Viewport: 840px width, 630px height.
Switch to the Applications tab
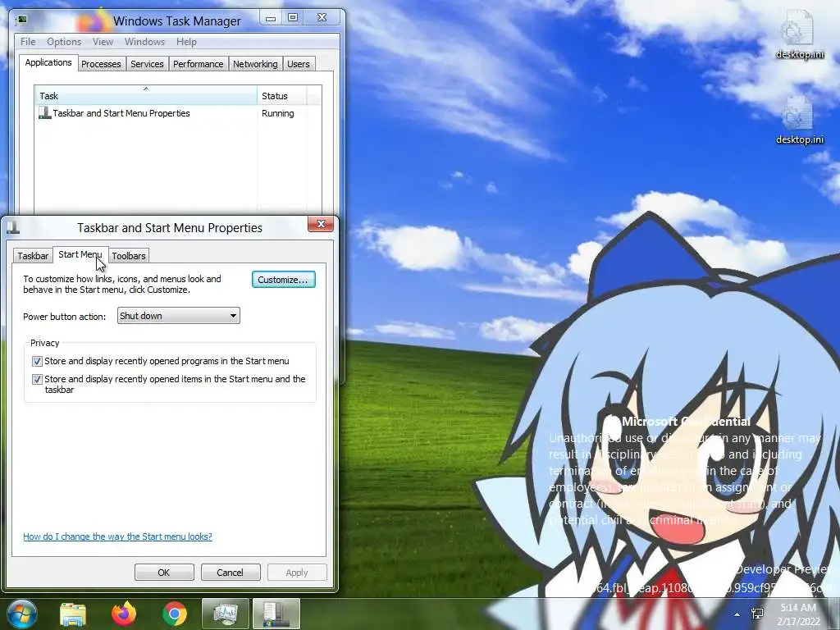(x=48, y=62)
